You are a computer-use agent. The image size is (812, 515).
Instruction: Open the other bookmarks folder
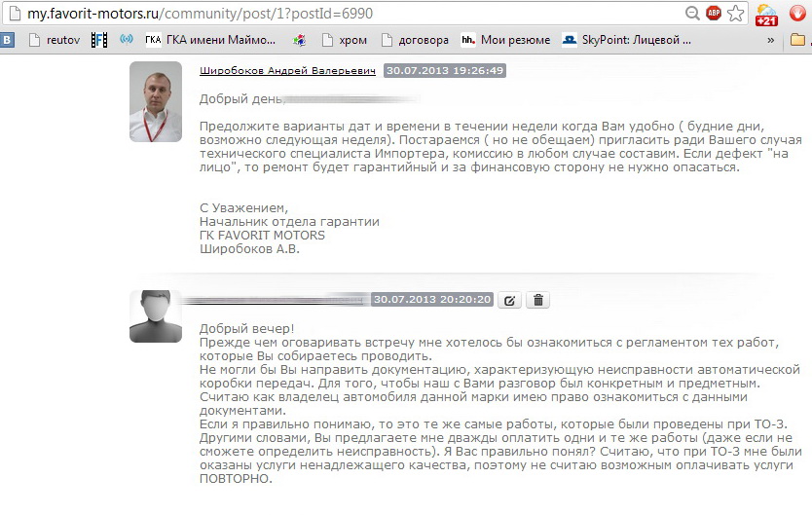pyautogui.click(x=798, y=39)
